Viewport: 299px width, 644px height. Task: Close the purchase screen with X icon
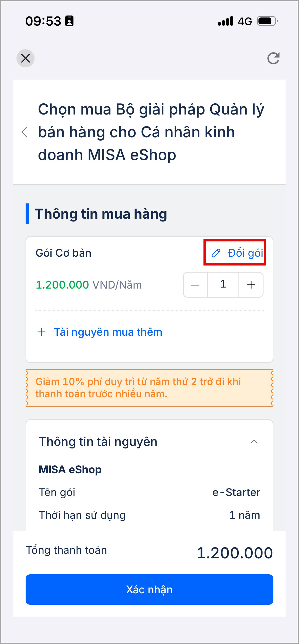click(26, 58)
